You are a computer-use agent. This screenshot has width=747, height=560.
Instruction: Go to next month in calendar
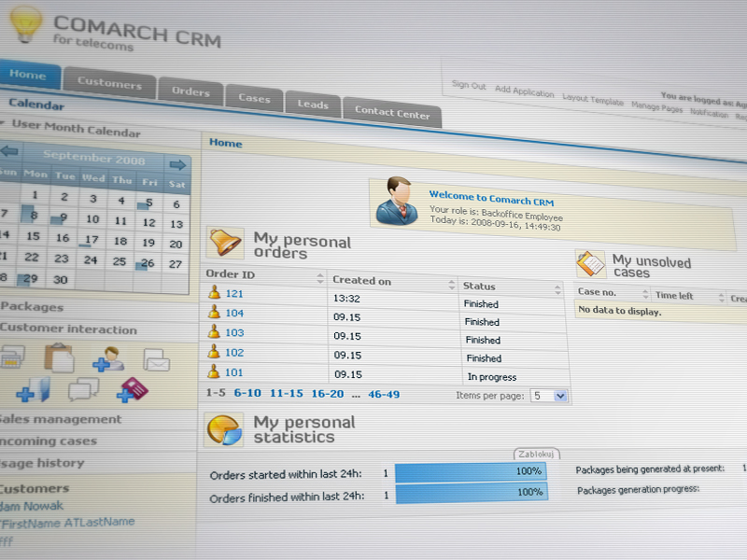[177, 164]
